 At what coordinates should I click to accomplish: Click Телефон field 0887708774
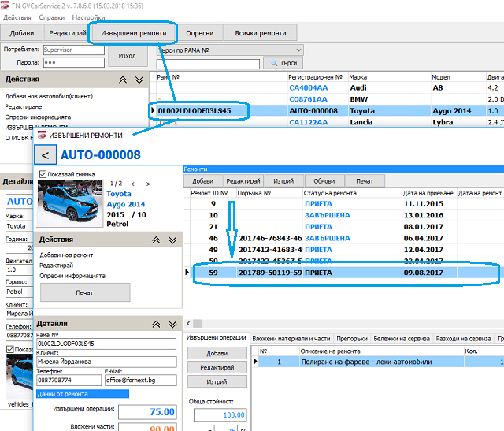69,381
